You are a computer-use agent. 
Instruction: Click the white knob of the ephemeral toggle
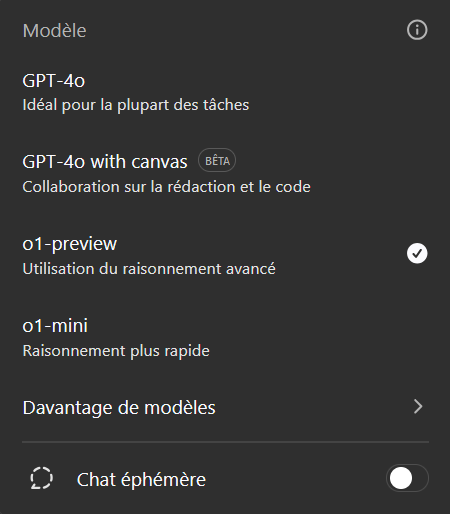[x=401, y=478]
